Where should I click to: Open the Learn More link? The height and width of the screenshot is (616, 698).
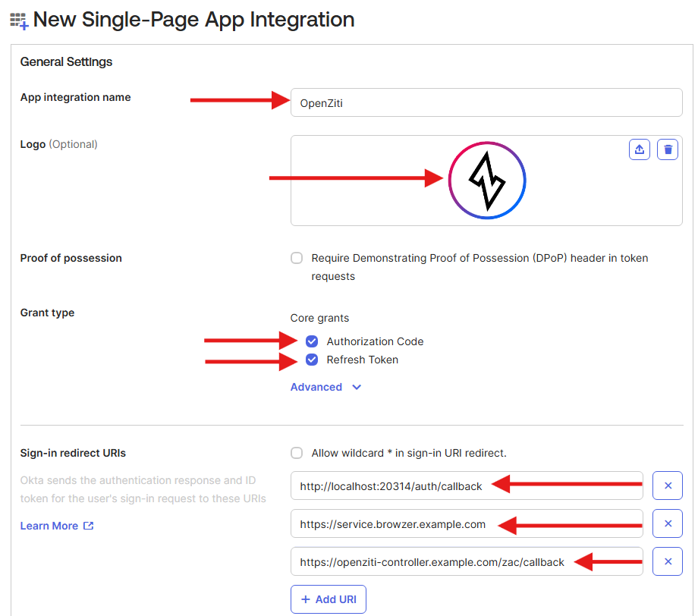49,526
